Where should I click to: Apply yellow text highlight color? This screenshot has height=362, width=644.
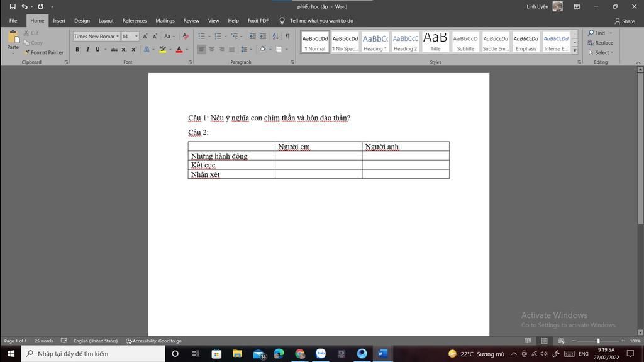tap(163, 49)
